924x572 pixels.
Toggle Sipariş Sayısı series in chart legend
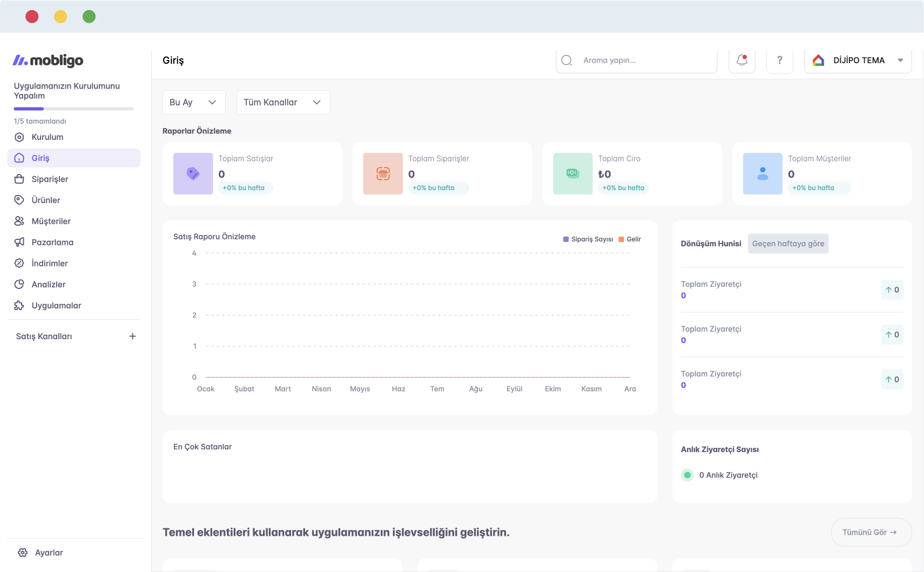(x=588, y=239)
